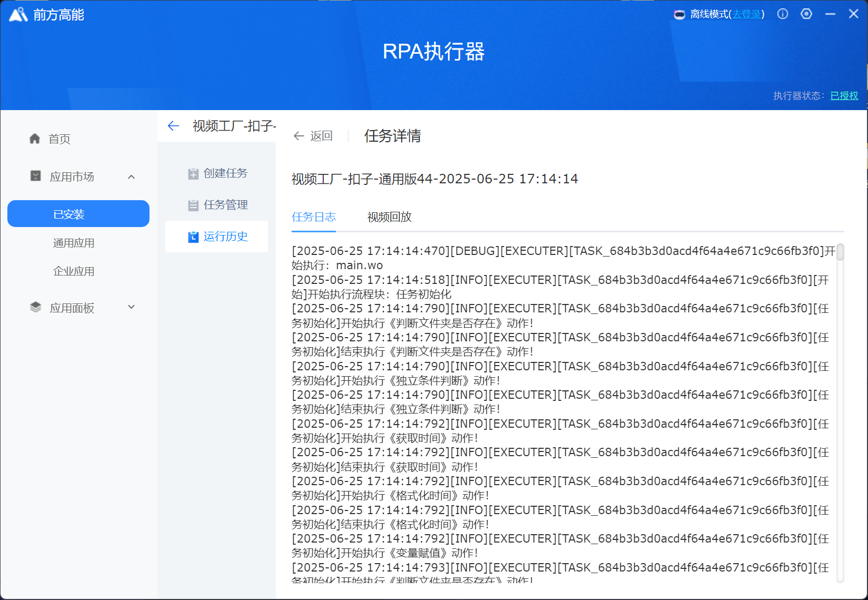Click the 已授权 status link
Viewport: 868px width, 600px height.
pyautogui.click(x=844, y=96)
